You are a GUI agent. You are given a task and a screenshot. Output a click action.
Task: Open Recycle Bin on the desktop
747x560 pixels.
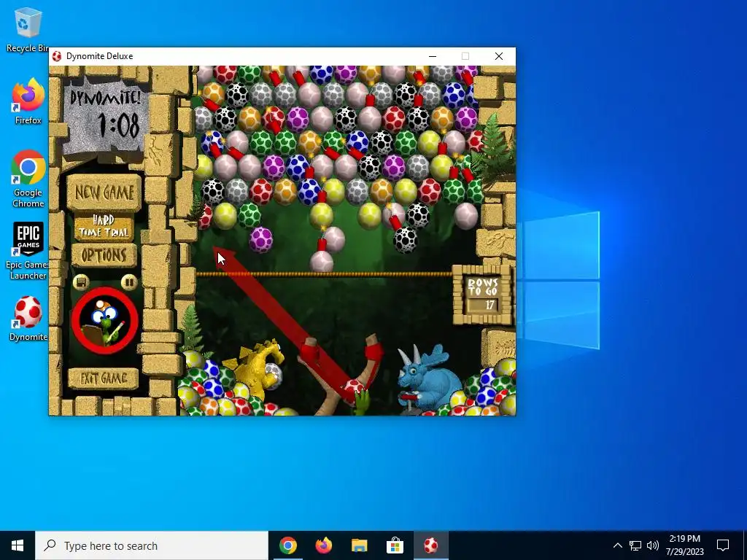[x=28, y=29]
